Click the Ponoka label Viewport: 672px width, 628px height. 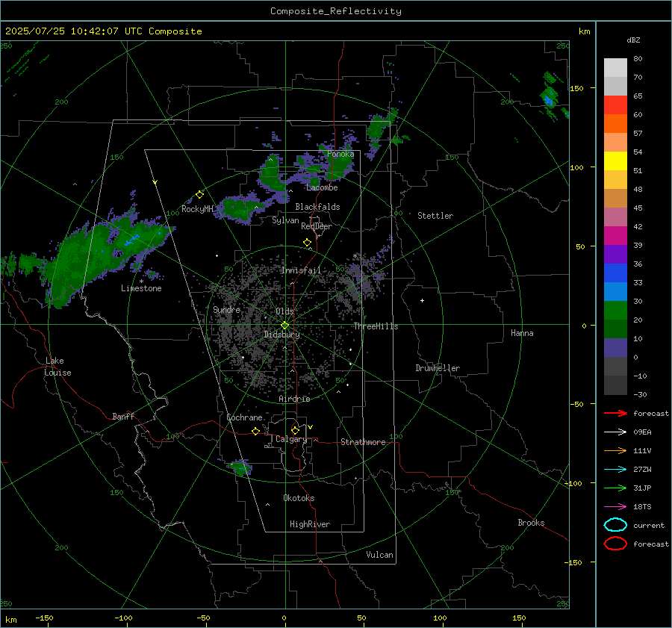(340, 154)
